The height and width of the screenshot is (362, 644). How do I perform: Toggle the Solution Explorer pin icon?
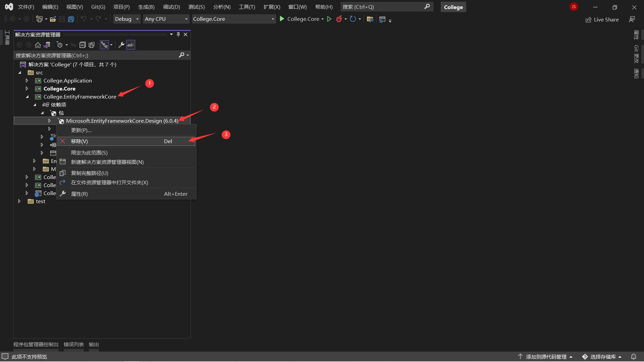178,35
